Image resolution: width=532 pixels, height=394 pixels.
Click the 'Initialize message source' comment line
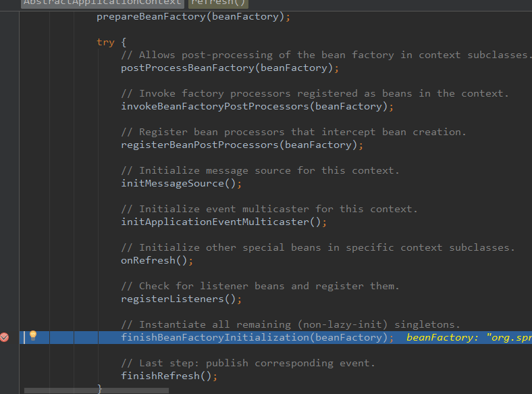tap(260, 170)
